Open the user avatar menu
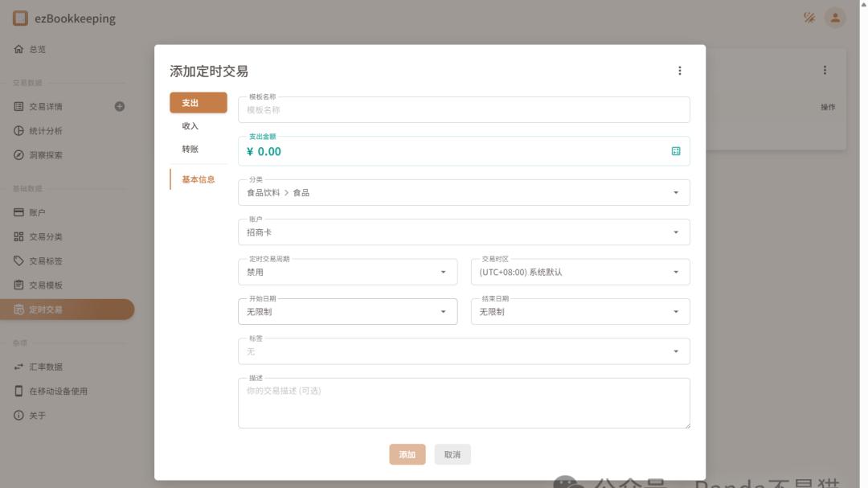 pyautogui.click(x=835, y=18)
